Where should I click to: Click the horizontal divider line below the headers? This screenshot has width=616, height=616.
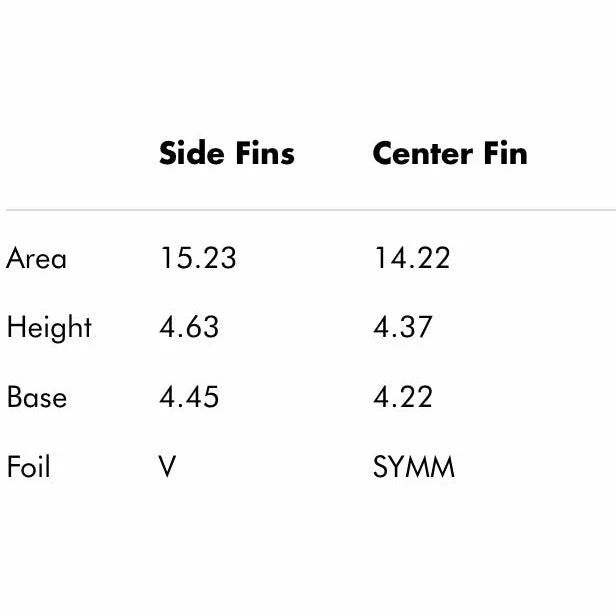308,210
